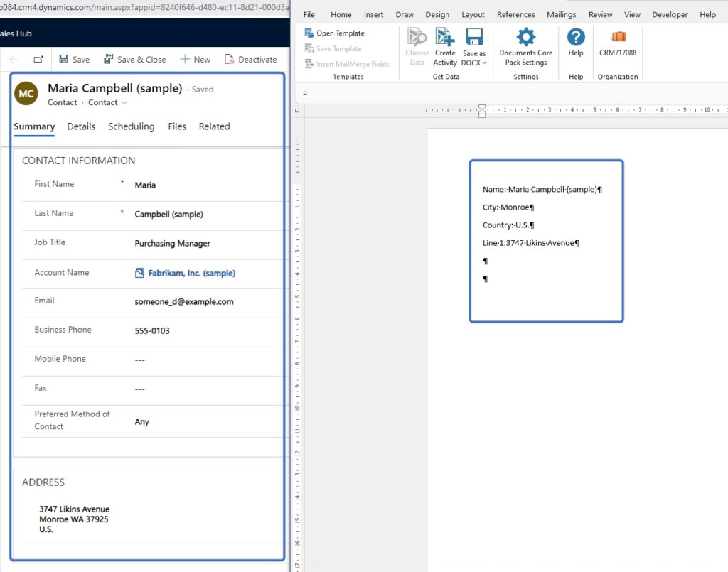Click the first-line indent marker on the ruler
The image size is (728, 572).
(x=482, y=107)
